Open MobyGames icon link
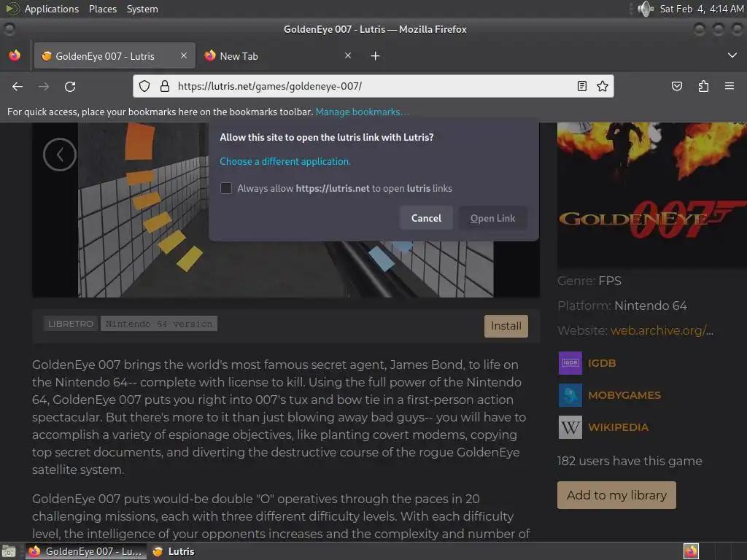Image resolution: width=747 pixels, height=560 pixels. (x=570, y=395)
